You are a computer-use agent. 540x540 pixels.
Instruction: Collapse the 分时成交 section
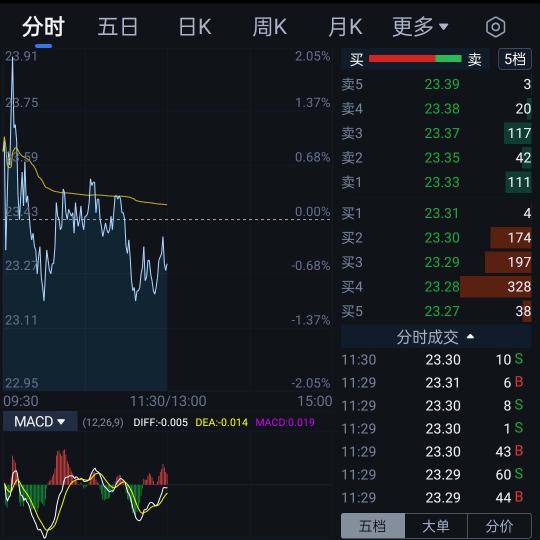(x=436, y=337)
